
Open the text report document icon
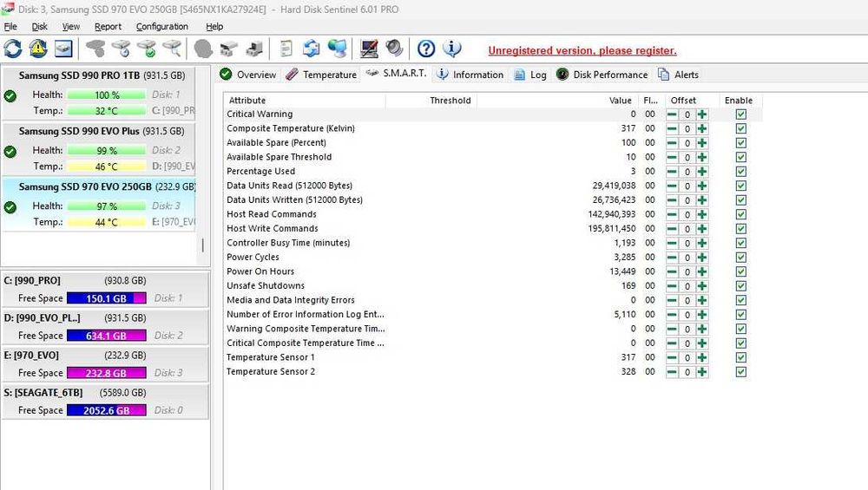[286, 49]
